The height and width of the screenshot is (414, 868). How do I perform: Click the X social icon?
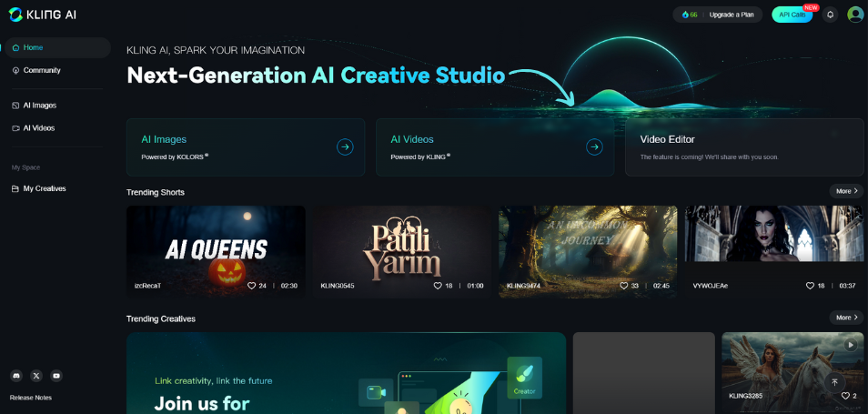[x=36, y=376]
